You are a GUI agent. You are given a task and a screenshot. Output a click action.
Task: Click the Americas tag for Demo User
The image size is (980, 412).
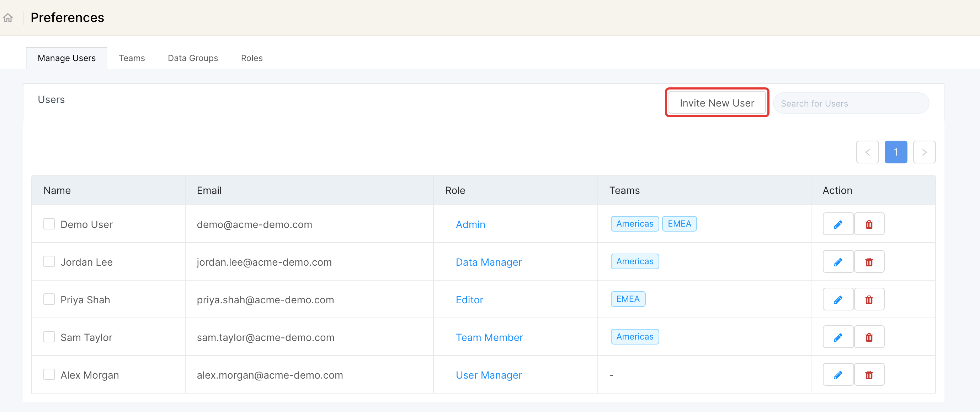pyautogui.click(x=635, y=224)
